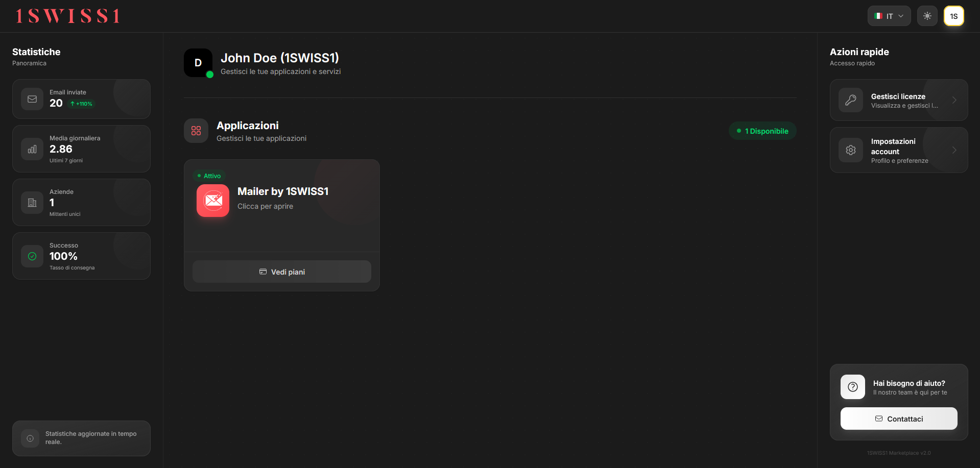The height and width of the screenshot is (468, 980).
Task: Click the info icon beside real-time statistics note
Action: 30,438
